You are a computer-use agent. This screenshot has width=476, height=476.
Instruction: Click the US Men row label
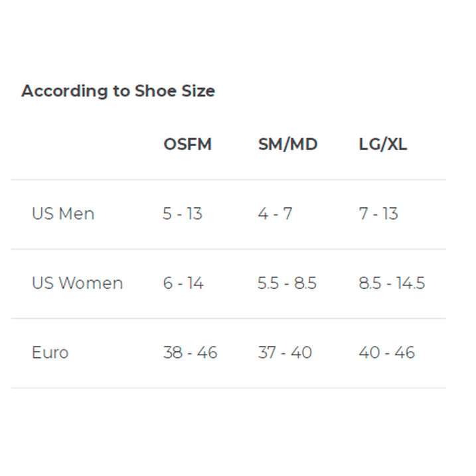click(63, 213)
